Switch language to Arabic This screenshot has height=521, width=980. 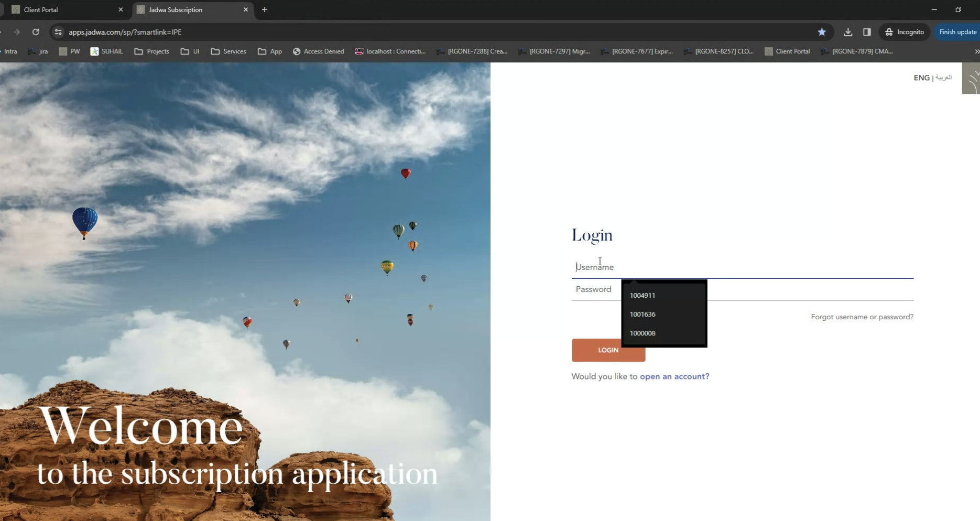[943, 78]
